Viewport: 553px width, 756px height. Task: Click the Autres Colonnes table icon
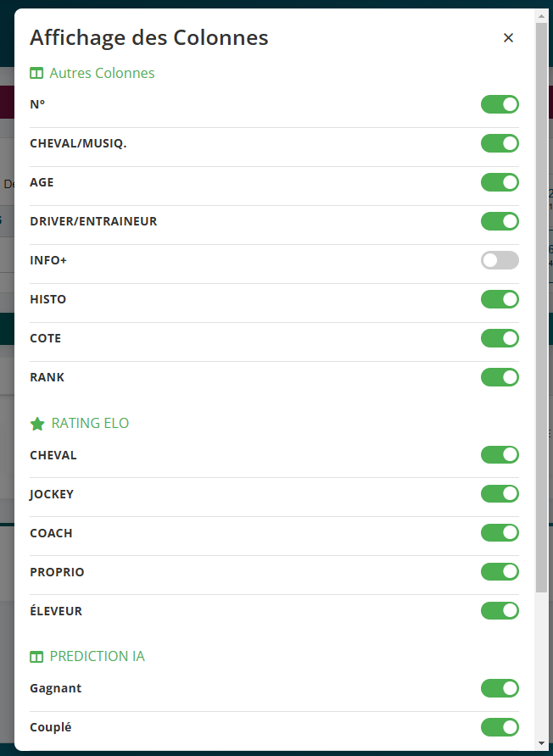click(36, 74)
